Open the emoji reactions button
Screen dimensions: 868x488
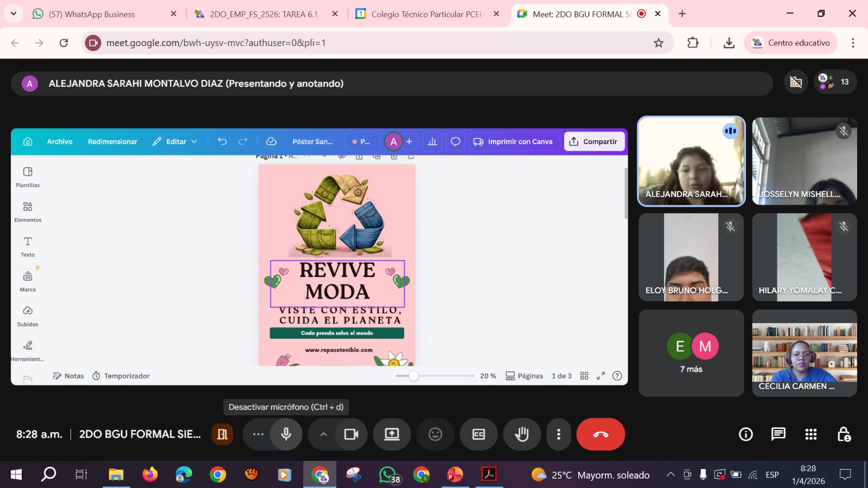pos(435,434)
